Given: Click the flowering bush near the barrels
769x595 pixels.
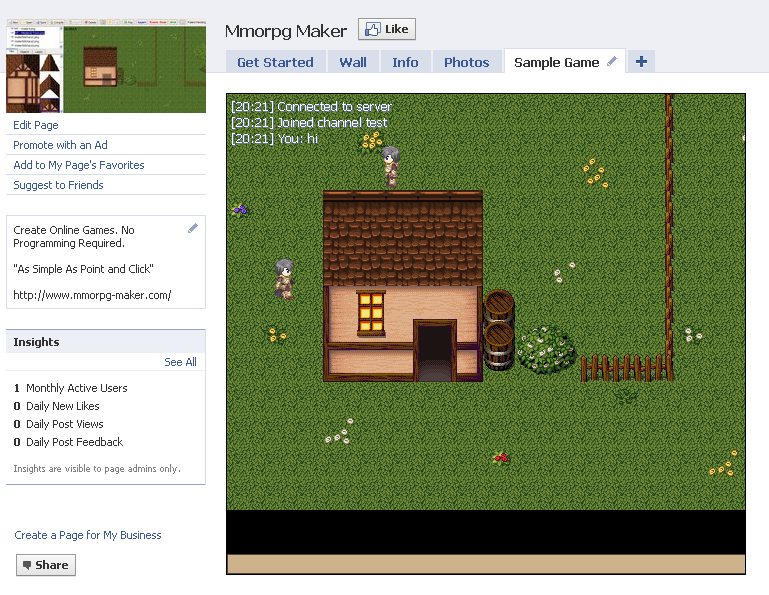Looking at the screenshot, I should pyautogui.click(x=547, y=349).
